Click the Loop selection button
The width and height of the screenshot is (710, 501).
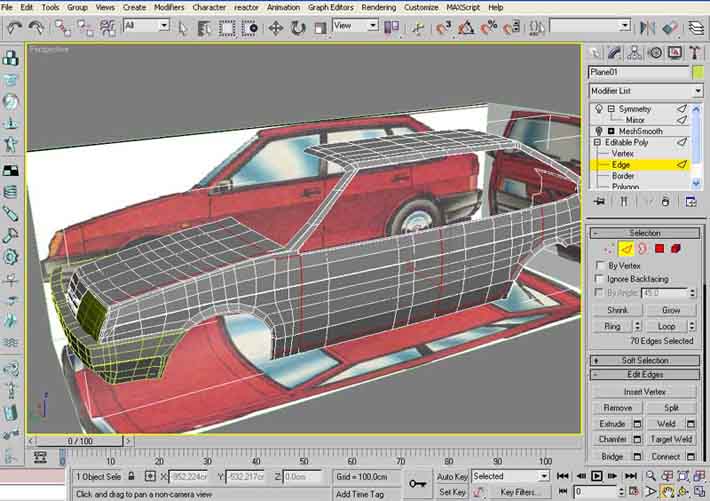665,326
